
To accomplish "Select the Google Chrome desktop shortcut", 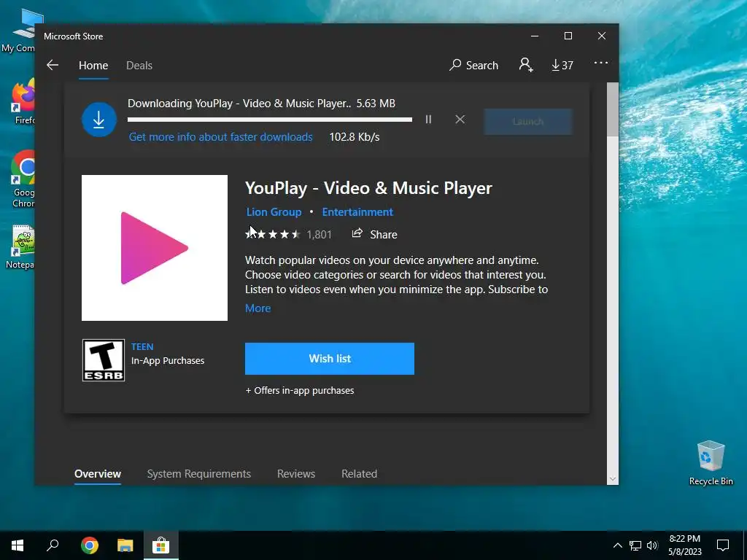I will 23,179.
